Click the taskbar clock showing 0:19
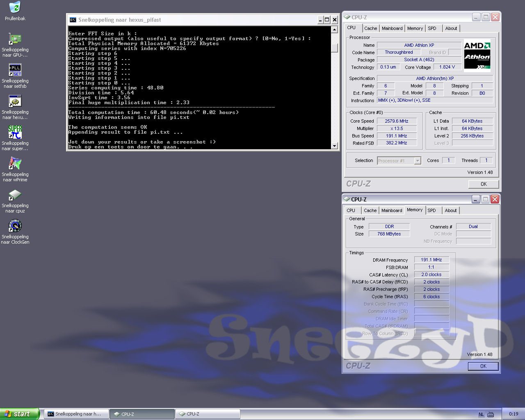Image resolution: width=525 pixels, height=420 pixels. (513, 414)
